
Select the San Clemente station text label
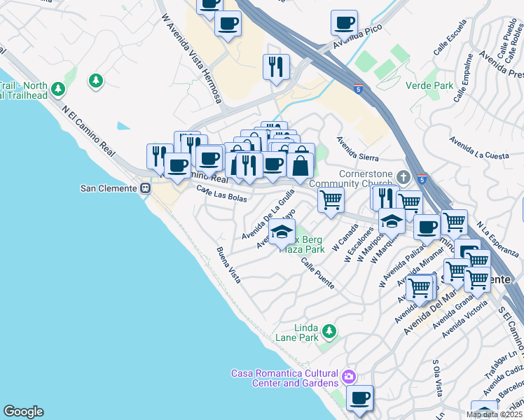tap(109, 188)
